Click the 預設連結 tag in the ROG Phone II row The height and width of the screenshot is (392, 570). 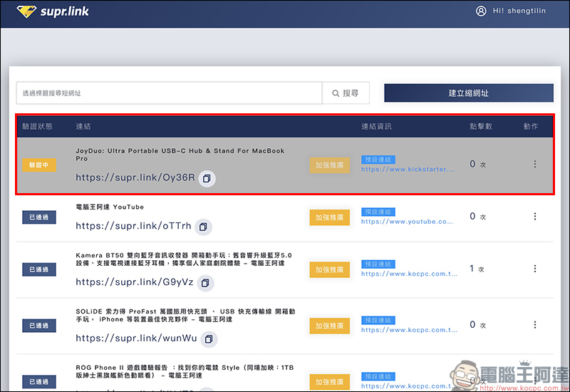pos(378,376)
